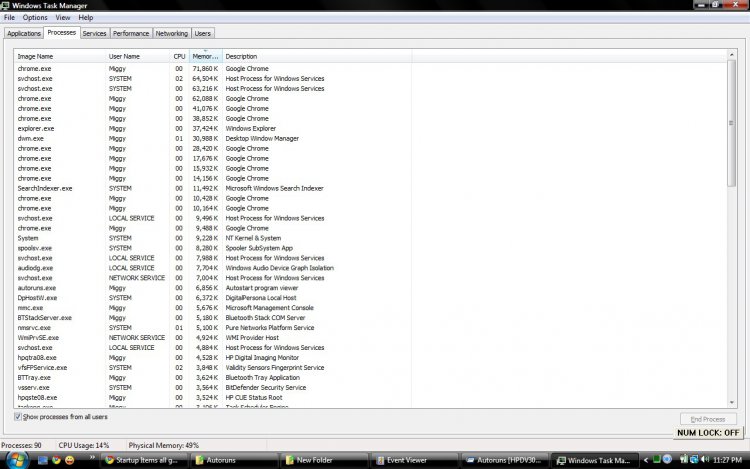Select vfsFPService.exe process row

(x=213, y=368)
